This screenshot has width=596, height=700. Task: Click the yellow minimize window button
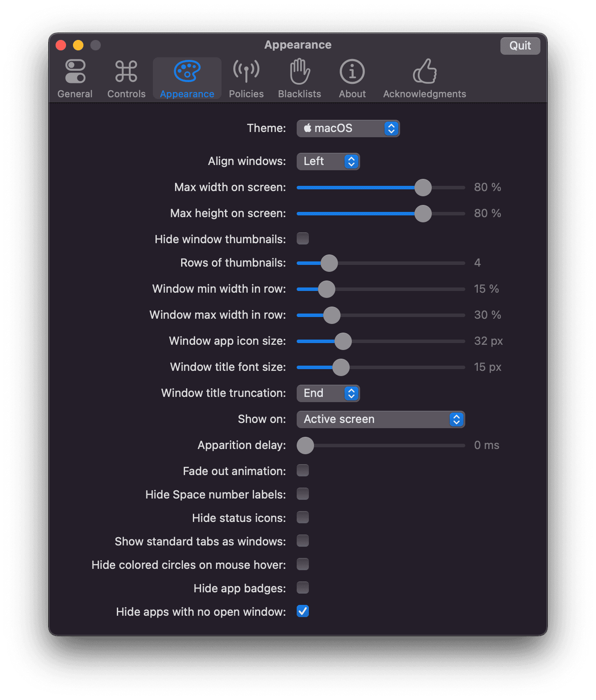[78, 45]
